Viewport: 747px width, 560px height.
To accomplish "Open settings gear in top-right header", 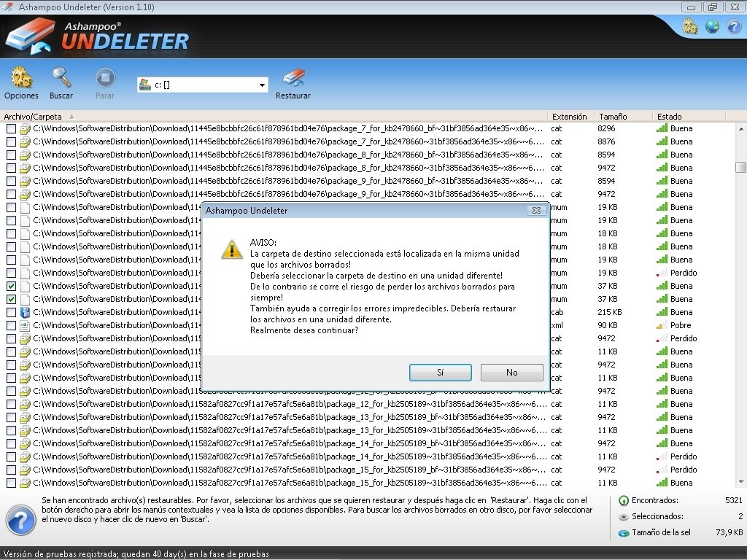I will [x=690, y=26].
